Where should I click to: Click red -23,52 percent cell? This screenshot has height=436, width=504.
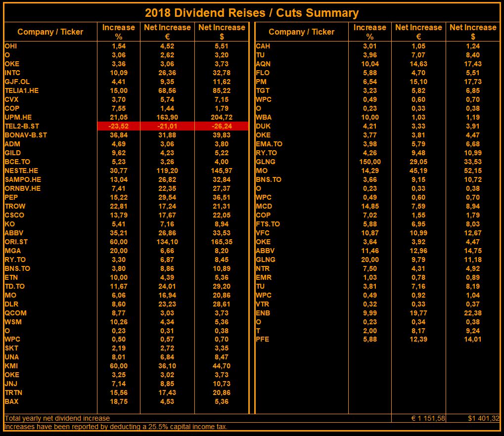click(119, 126)
